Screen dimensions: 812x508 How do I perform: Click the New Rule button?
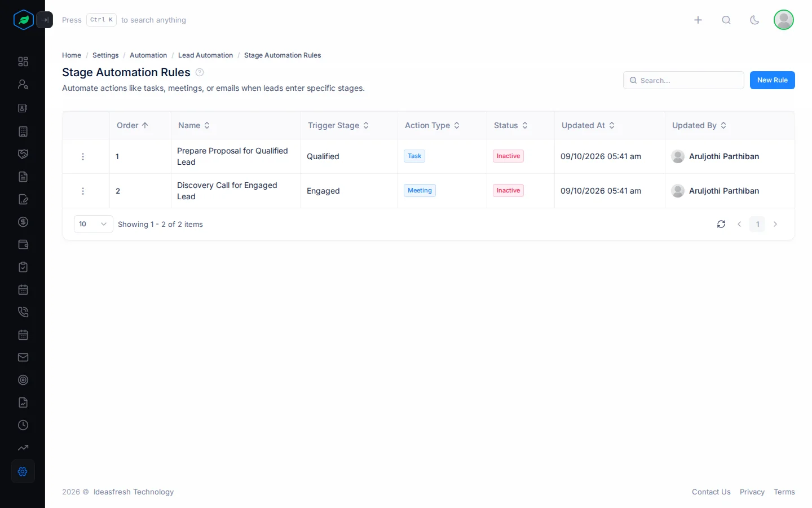[x=773, y=80]
